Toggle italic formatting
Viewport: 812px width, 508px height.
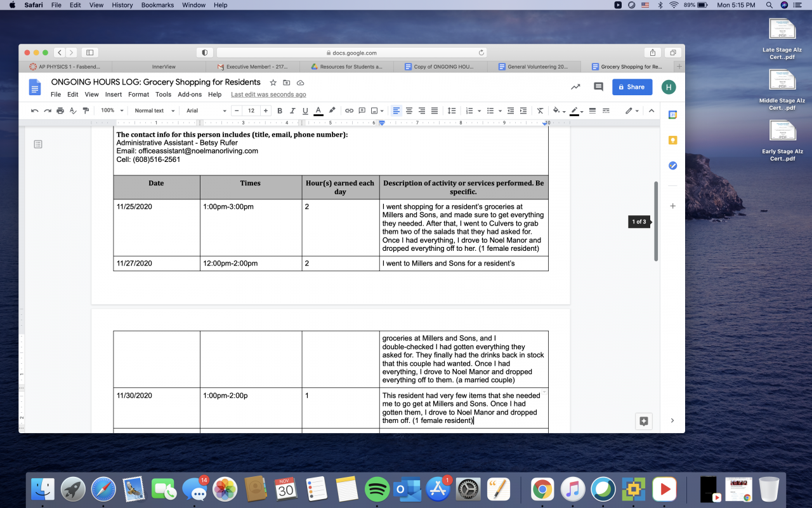click(292, 110)
